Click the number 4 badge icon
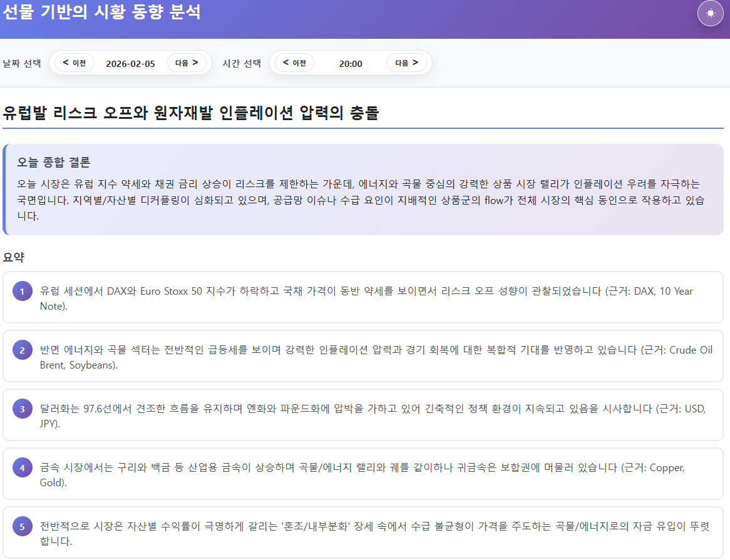The image size is (730, 560). click(22, 468)
